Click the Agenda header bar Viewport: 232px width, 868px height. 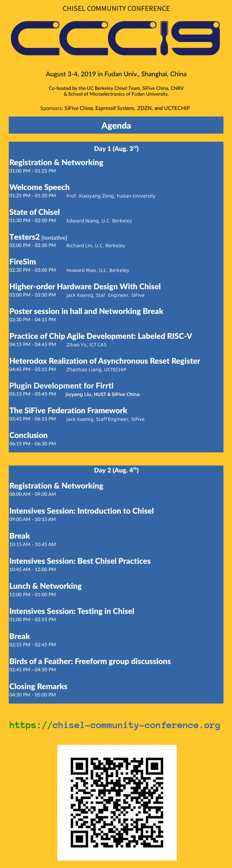[x=116, y=125]
